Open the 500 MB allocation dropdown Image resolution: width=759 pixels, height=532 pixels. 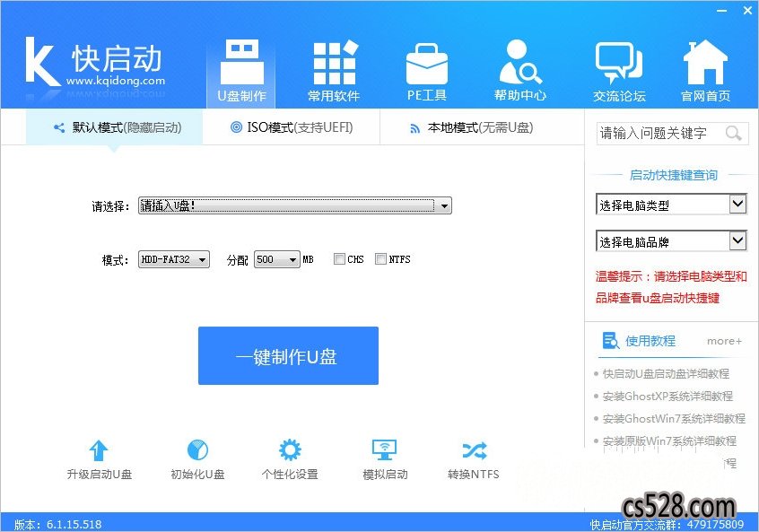(x=277, y=259)
